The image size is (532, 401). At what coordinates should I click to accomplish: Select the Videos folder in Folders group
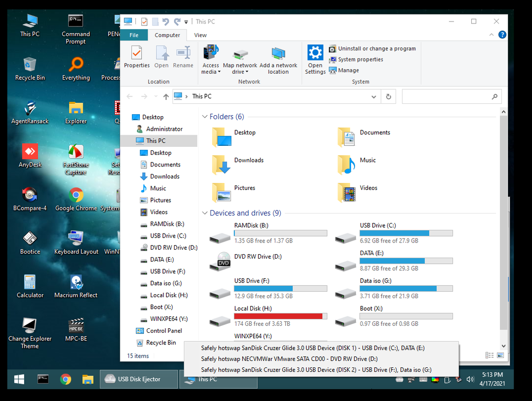(x=358, y=192)
